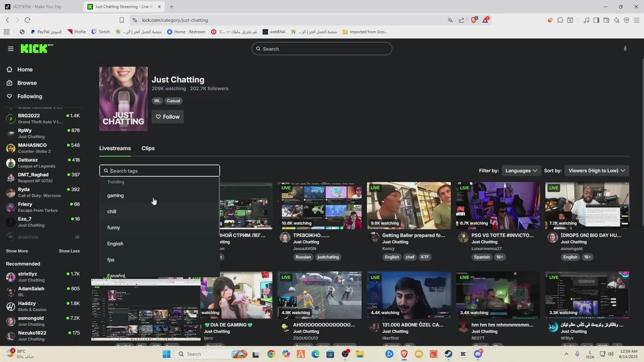Image resolution: width=644 pixels, height=362 pixels.
Task: Open Windows Start menu
Action: tap(167, 354)
